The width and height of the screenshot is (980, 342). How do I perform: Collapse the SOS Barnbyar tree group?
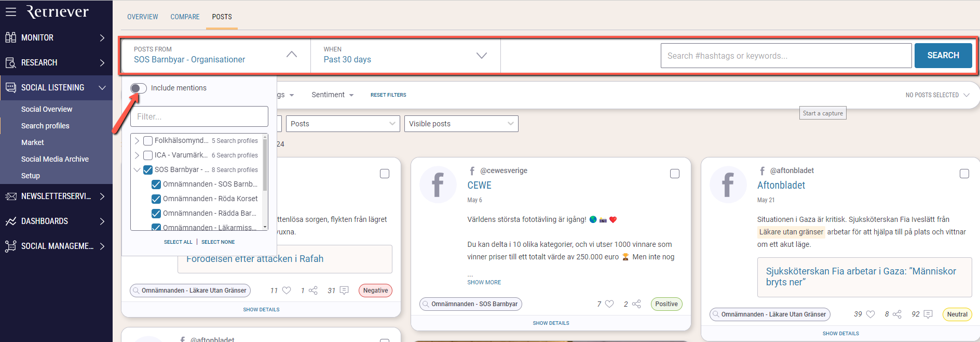pyautogui.click(x=137, y=169)
